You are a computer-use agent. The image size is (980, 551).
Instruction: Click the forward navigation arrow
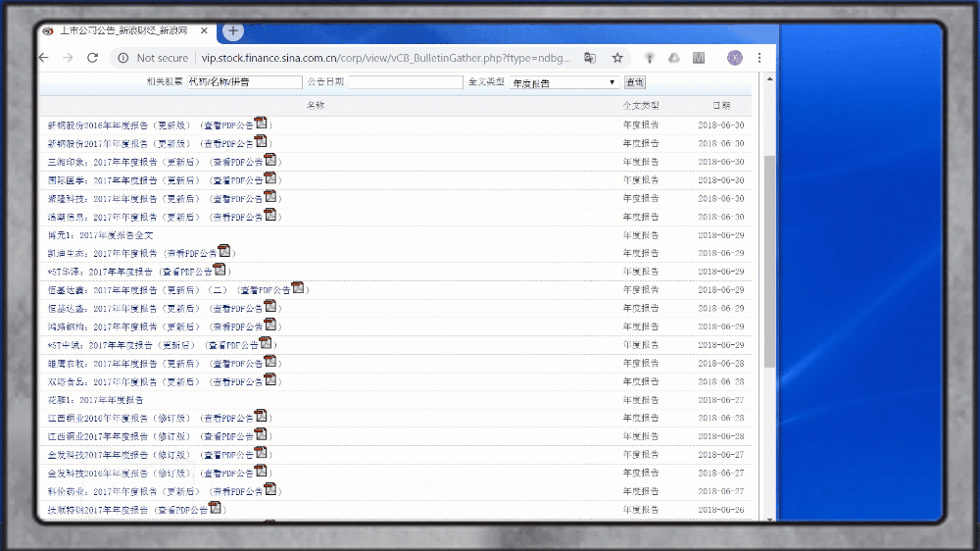68,58
